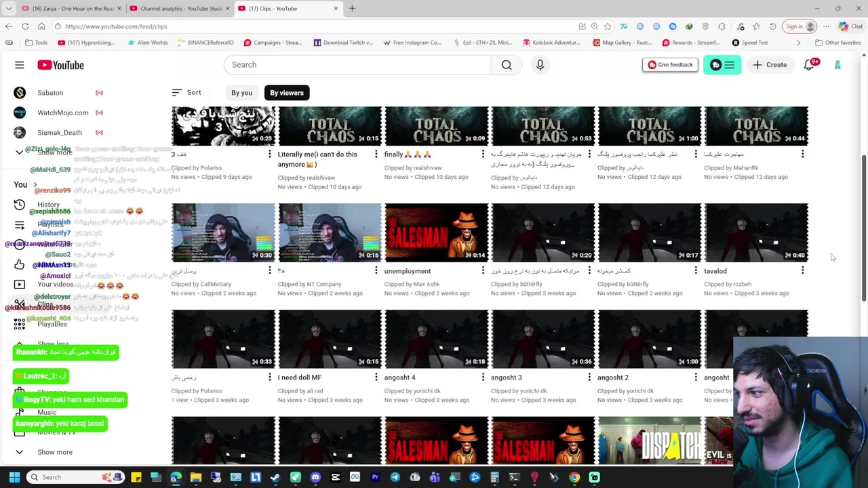Start voice search with microphone icon

540,65
